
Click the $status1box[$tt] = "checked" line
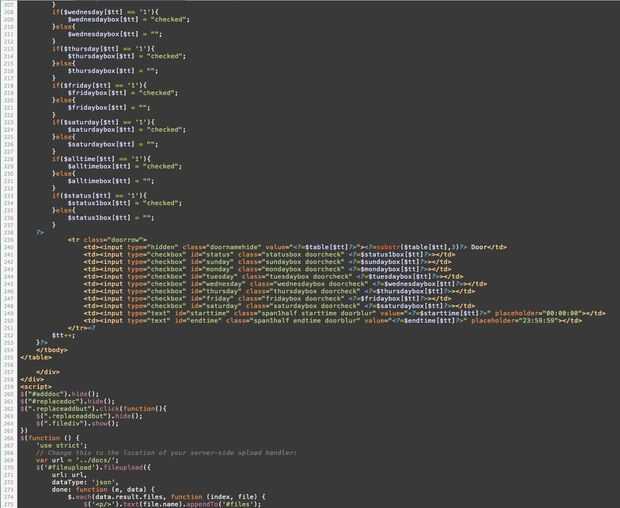point(125,203)
